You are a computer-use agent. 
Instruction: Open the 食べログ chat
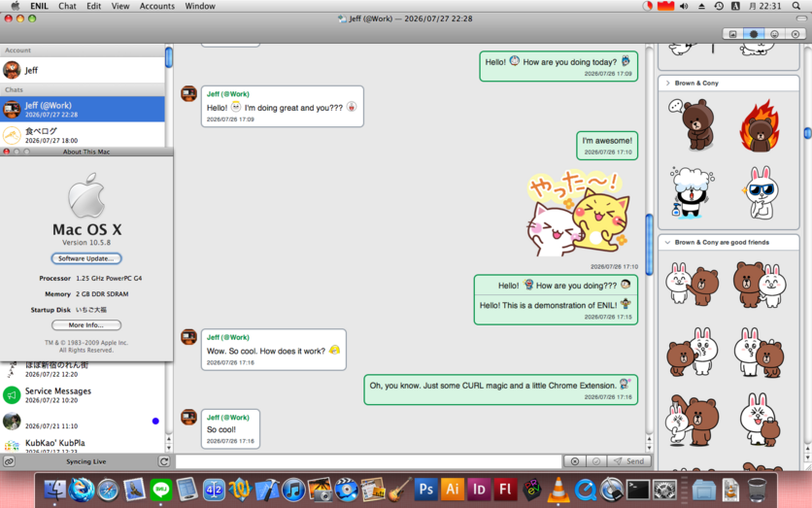click(83, 135)
